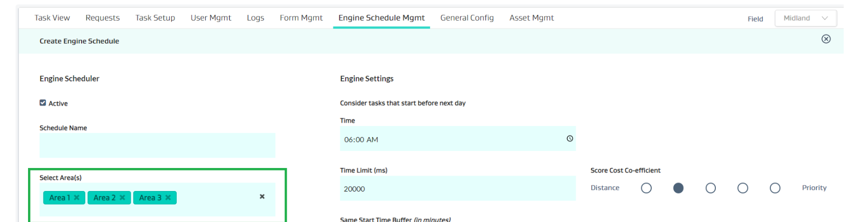The width and height of the screenshot is (868, 222).
Task: Select first Score Cost radio nearest Distance
Action: pos(646,188)
